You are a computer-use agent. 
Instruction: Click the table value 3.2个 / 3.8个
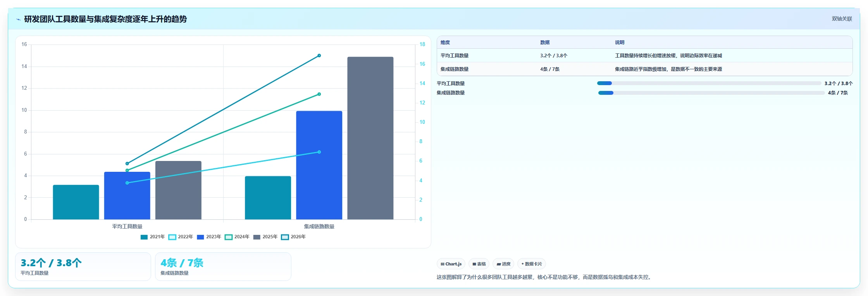point(554,56)
